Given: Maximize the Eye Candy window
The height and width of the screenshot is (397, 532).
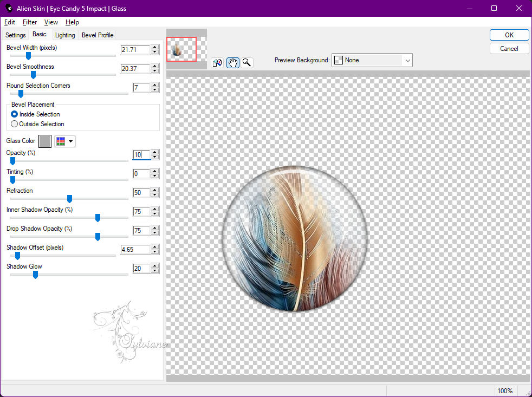Looking at the screenshot, I should pyautogui.click(x=494, y=8).
